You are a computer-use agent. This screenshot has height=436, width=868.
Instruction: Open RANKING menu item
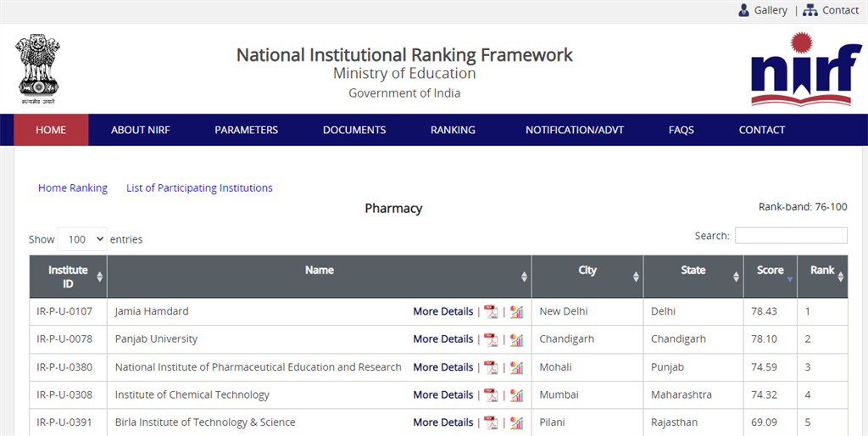(x=453, y=130)
